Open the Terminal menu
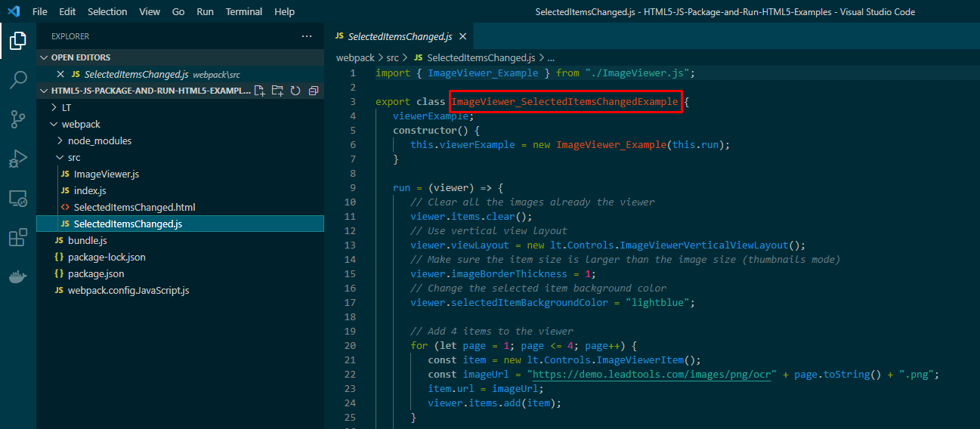 (244, 12)
